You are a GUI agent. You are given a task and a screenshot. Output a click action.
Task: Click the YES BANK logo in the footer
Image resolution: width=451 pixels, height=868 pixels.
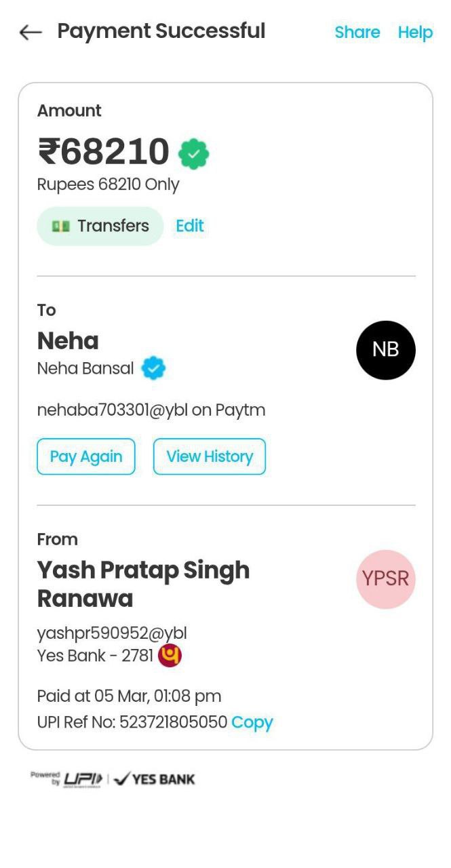click(155, 780)
